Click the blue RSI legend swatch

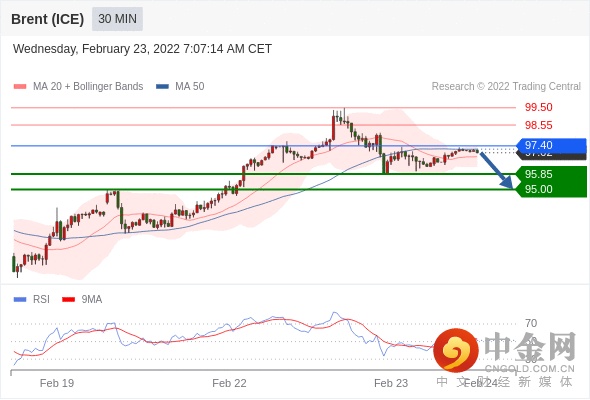[20, 300]
